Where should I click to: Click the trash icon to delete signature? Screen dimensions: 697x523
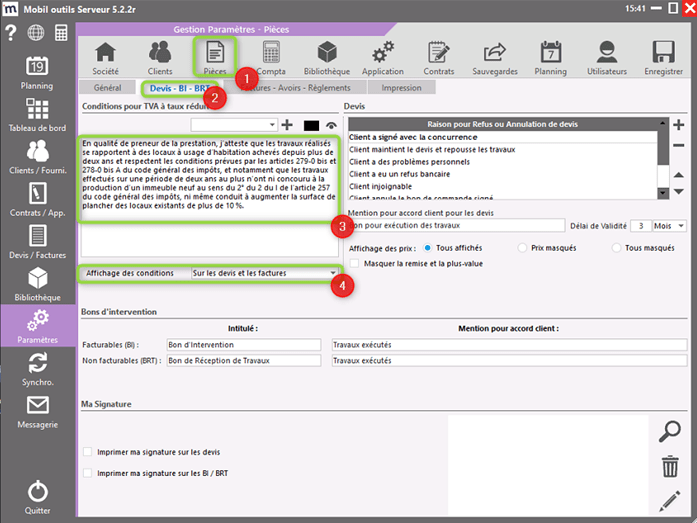point(670,465)
